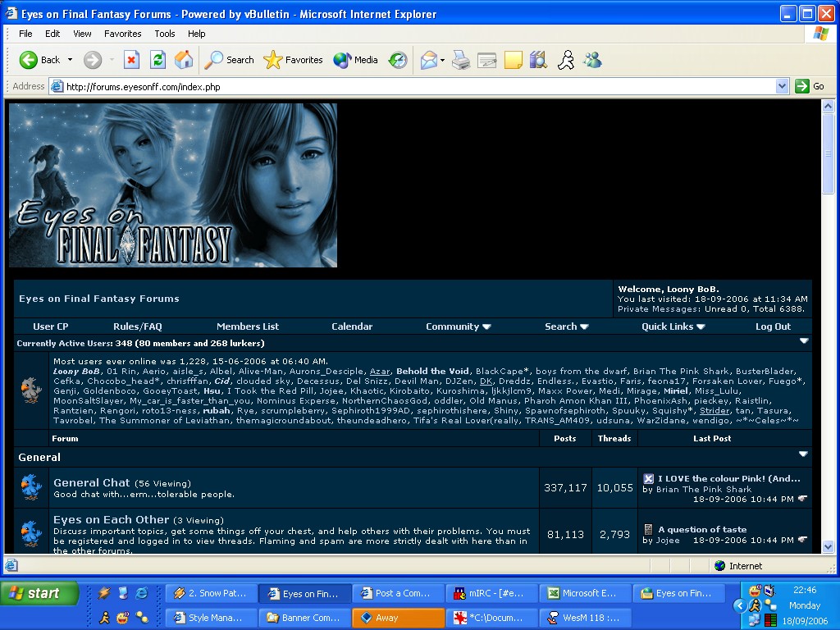The image size is (840, 630).
Task: Collapse the General forum category
Action: coord(803,454)
